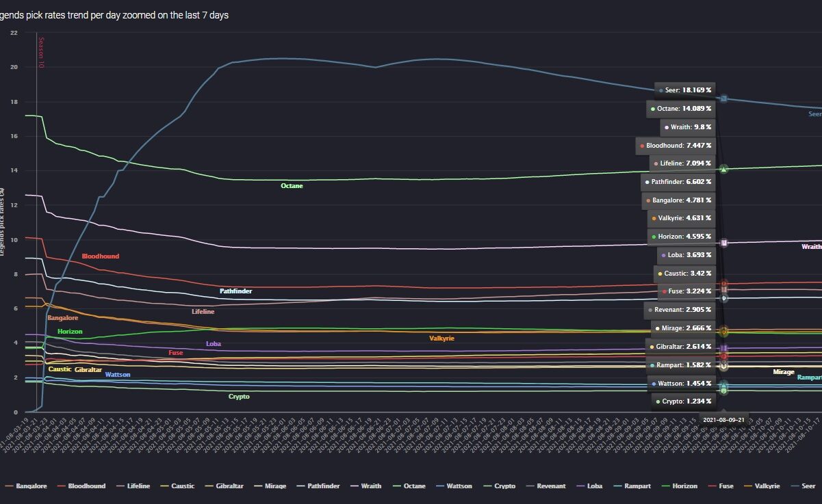The width and height of the screenshot is (822, 504).
Task: Click the Bangalore label on the chart line
Action: pyautogui.click(x=62, y=318)
